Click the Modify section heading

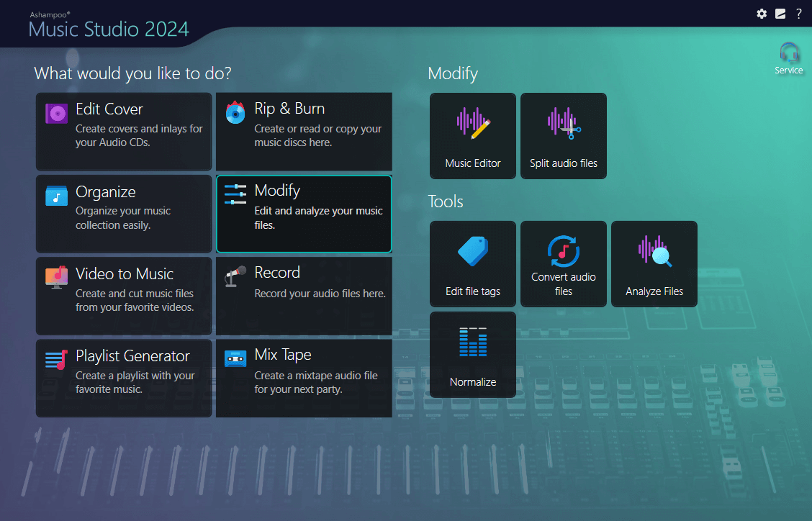(x=452, y=73)
